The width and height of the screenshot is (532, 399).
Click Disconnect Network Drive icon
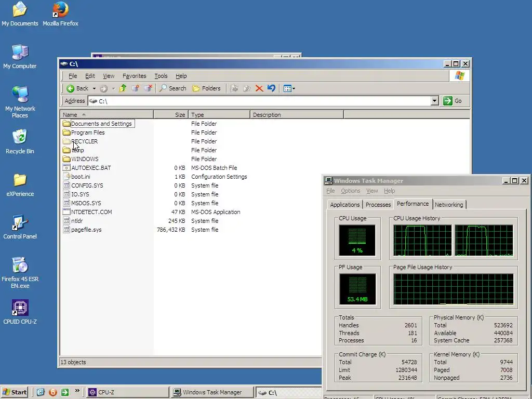click(148, 88)
